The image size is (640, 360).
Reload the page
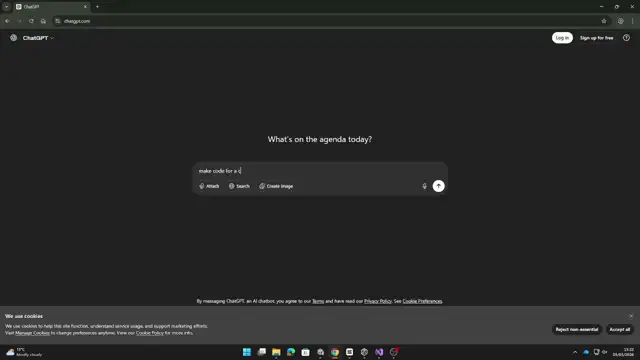click(31, 21)
